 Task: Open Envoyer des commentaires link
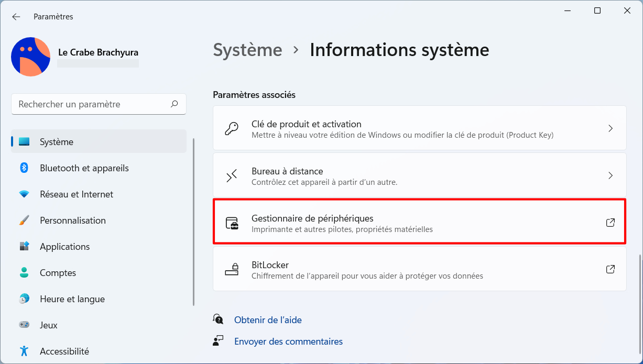pos(288,341)
